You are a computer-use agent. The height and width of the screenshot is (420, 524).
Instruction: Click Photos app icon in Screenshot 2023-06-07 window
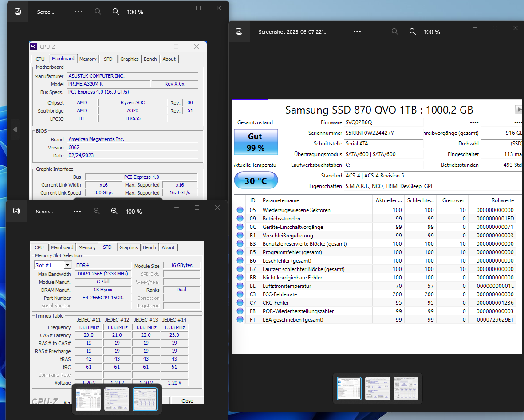[239, 31]
